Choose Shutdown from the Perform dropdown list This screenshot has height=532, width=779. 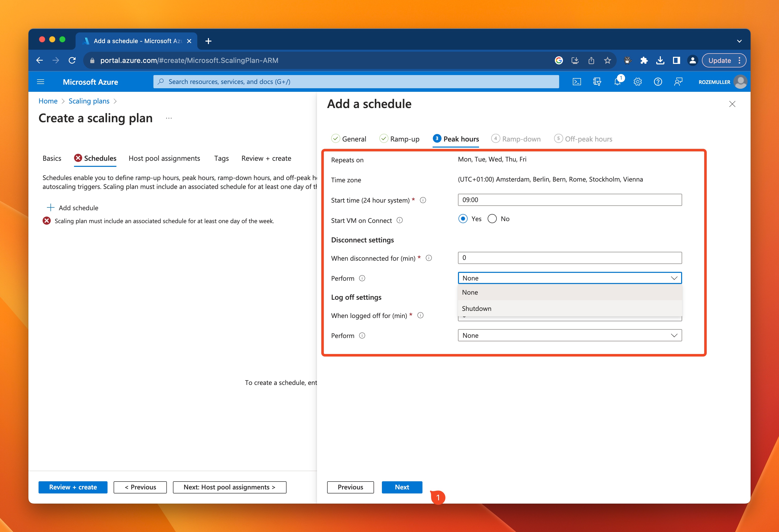coord(476,308)
